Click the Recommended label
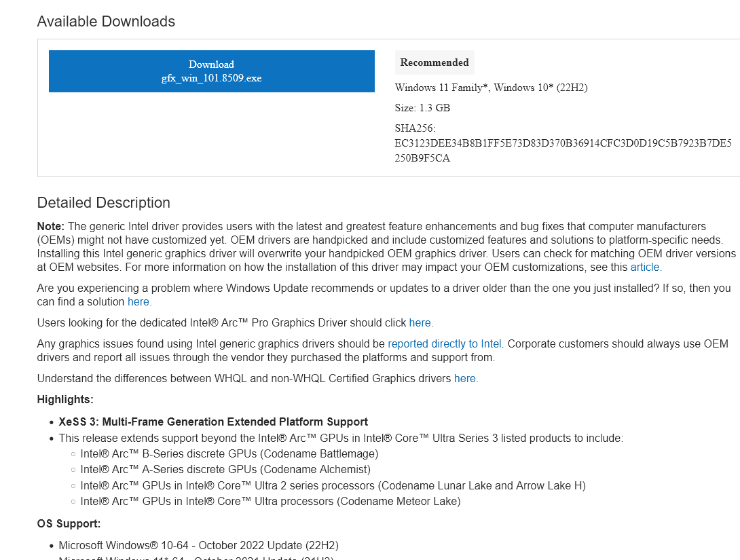The image size is (740, 560). [434, 62]
